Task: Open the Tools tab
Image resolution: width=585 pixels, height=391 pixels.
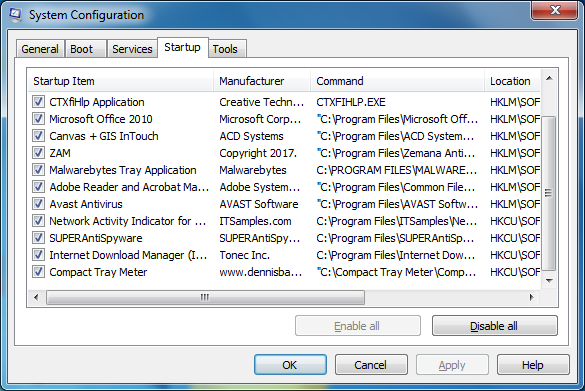Action: pyautogui.click(x=227, y=49)
